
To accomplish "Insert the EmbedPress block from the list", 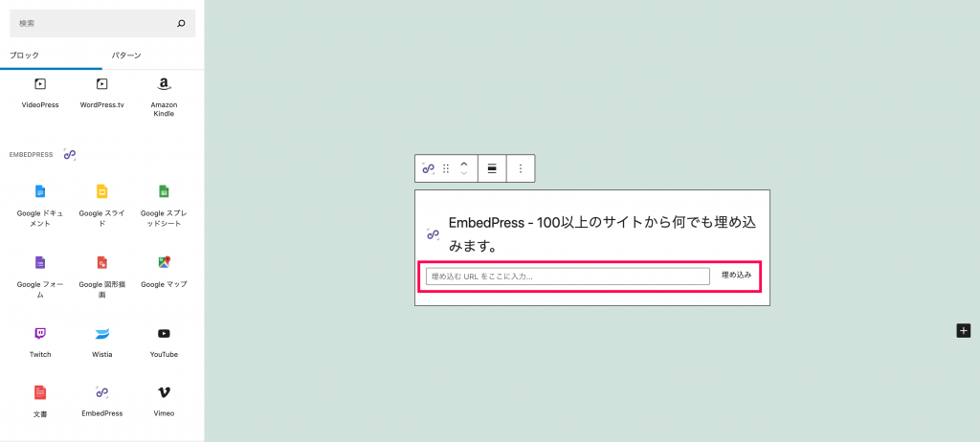I will [x=101, y=402].
